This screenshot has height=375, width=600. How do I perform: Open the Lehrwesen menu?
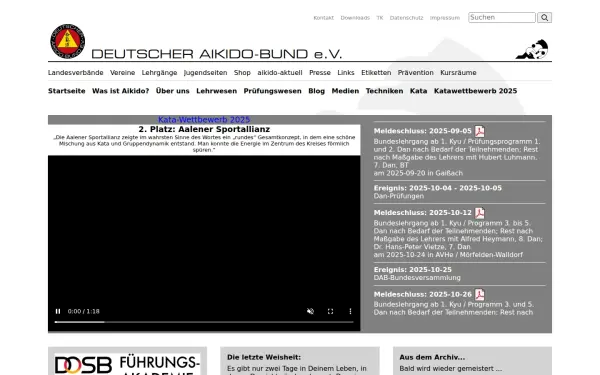pyautogui.click(x=217, y=91)
